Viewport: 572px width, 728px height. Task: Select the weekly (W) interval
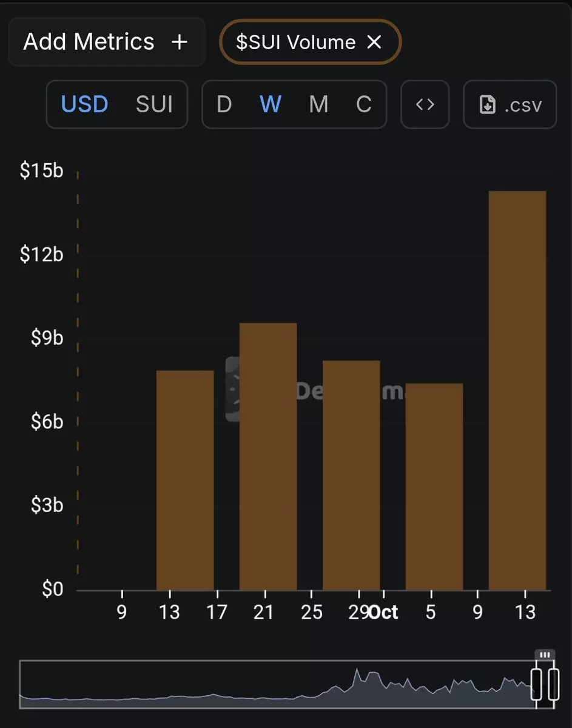click(270, 104)
